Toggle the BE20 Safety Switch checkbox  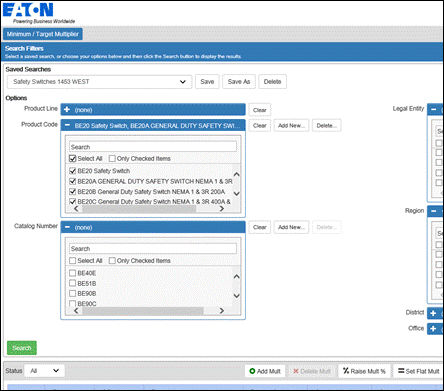tap(72, 171)
